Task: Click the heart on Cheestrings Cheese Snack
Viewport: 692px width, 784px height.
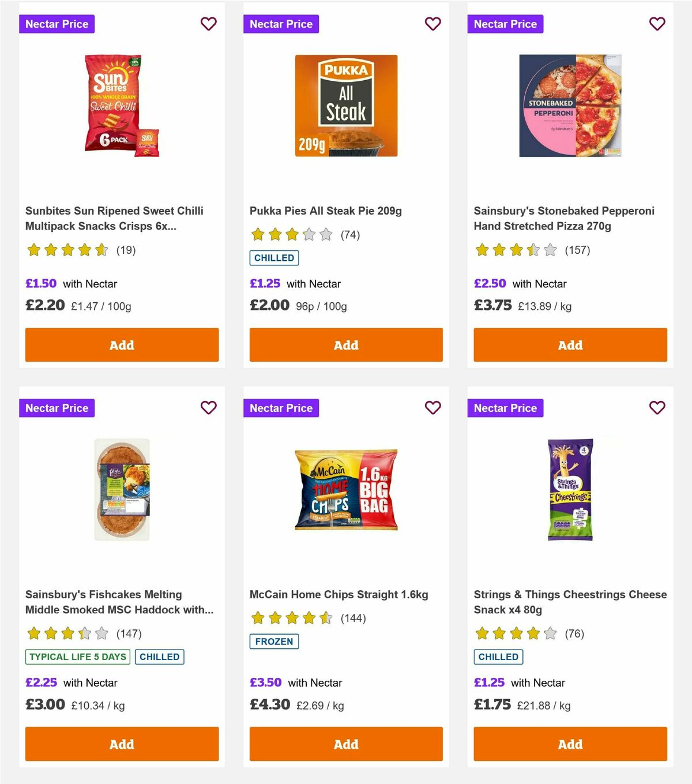Action: [657, 407]
